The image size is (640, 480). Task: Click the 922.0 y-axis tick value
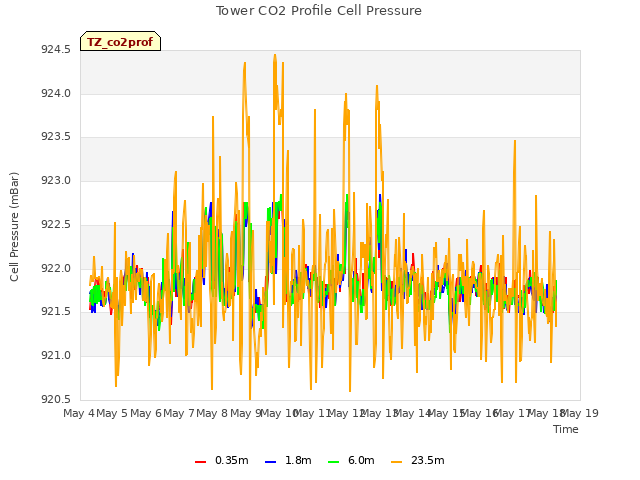56,269
